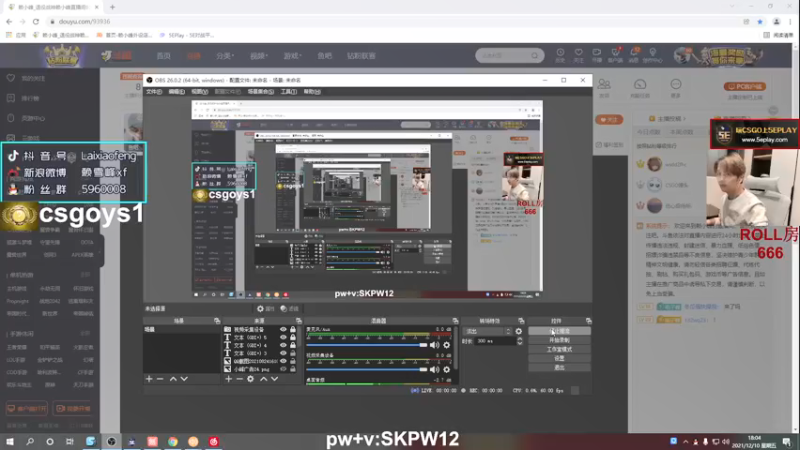Open 视频采集设备 mixer gear settings
Viewport: 800px width, 450px height.
447,369
